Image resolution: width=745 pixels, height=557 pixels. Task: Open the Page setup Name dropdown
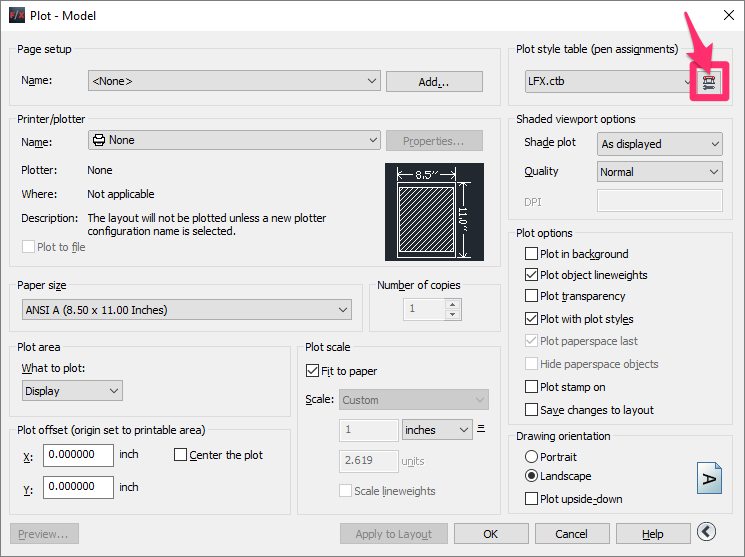click(234, 81)
